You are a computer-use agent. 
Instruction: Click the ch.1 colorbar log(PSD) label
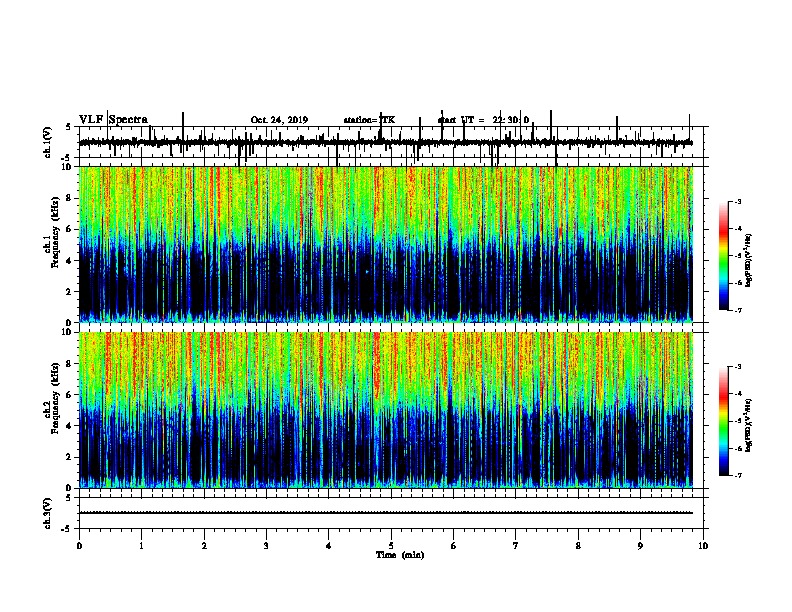point(748,260)
